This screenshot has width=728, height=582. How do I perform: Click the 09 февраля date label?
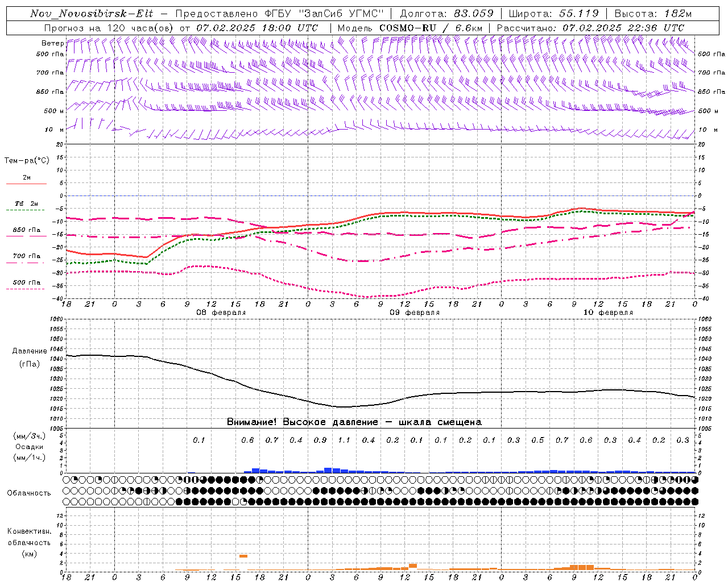point(415,313)
